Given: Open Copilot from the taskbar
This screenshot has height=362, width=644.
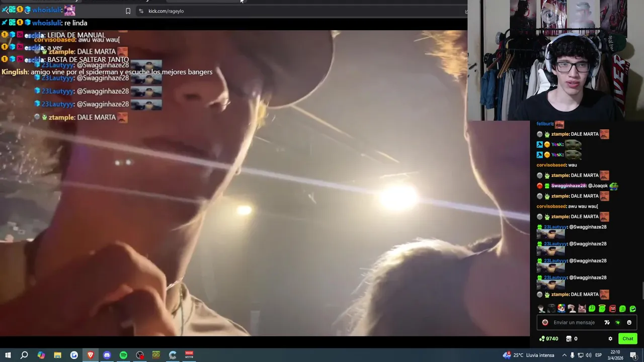Looking at the screenshot, I should click(x=41, y=355).
